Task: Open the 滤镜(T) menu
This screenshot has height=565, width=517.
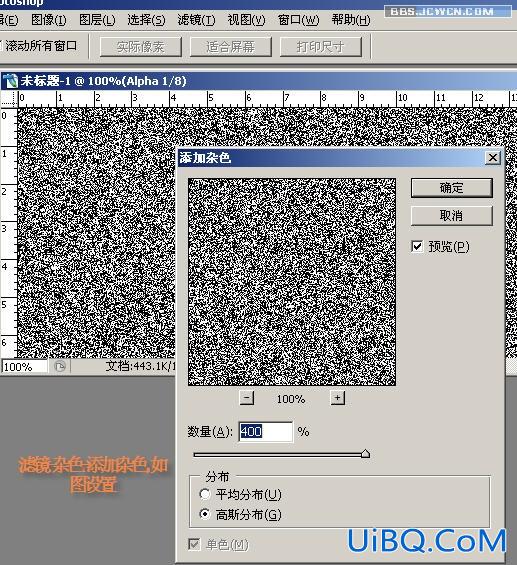Action: coord(196,20)
